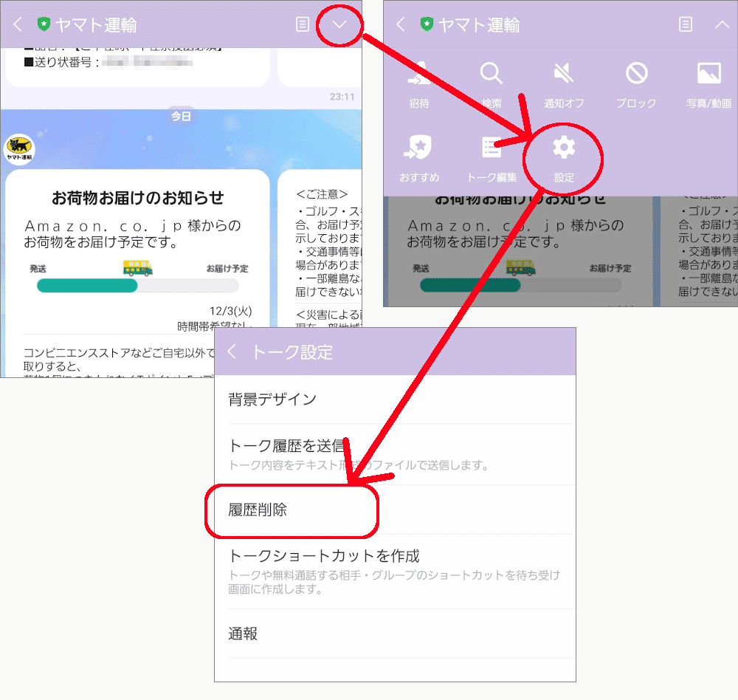738x700 pixels.
Task: Choose 履歴削除 to delete history
Action: (395, 509)
